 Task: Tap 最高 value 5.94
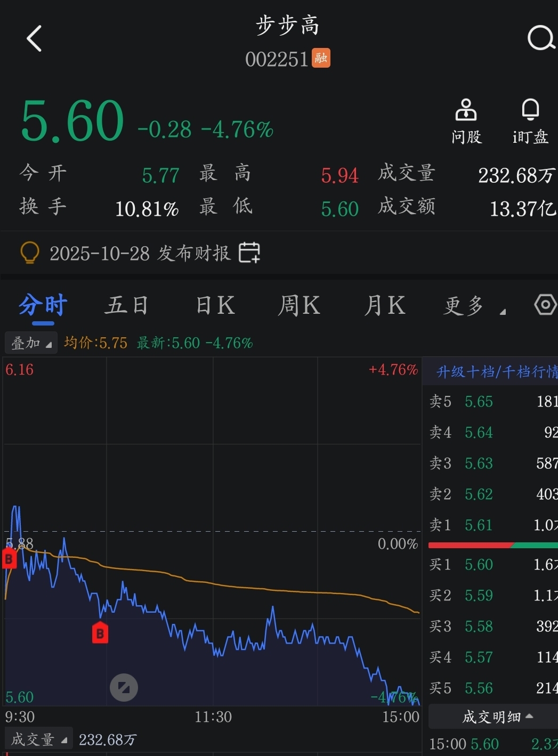[339, 175]
